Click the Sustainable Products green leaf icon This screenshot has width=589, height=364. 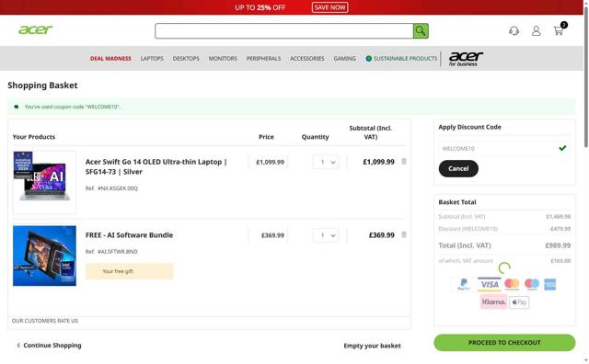tap(368, 59)
